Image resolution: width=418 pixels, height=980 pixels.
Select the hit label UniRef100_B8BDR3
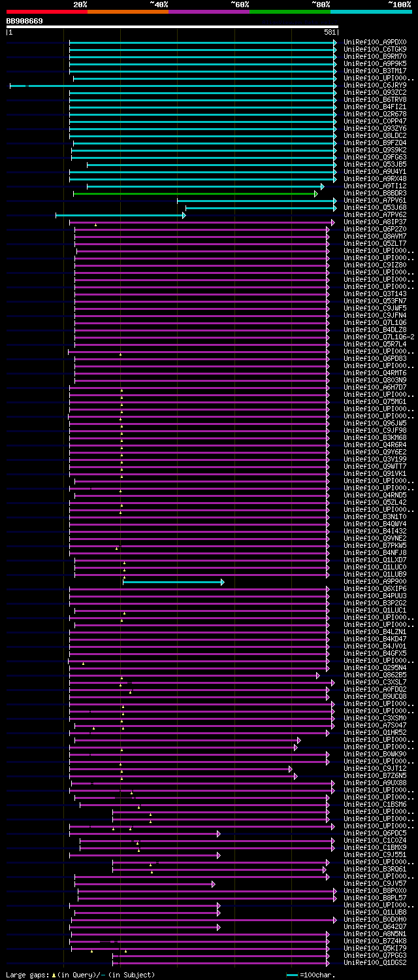(x=375, y=194)
